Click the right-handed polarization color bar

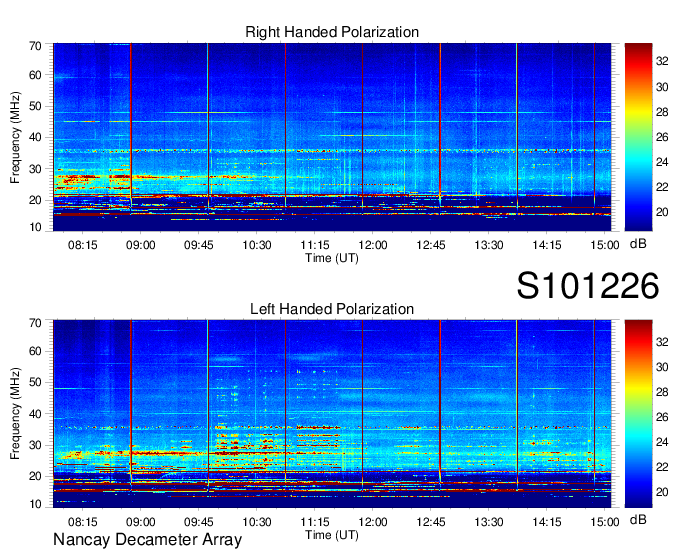(638, 137)
